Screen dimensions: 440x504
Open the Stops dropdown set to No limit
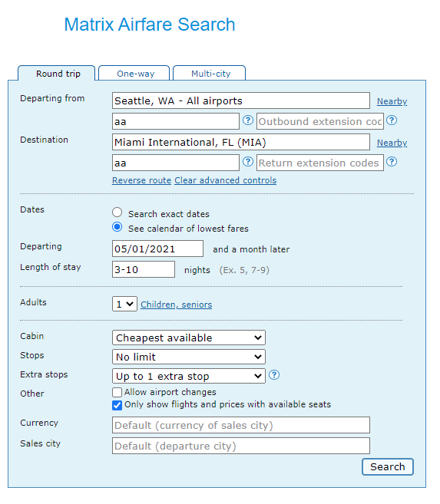coord(189,357)
